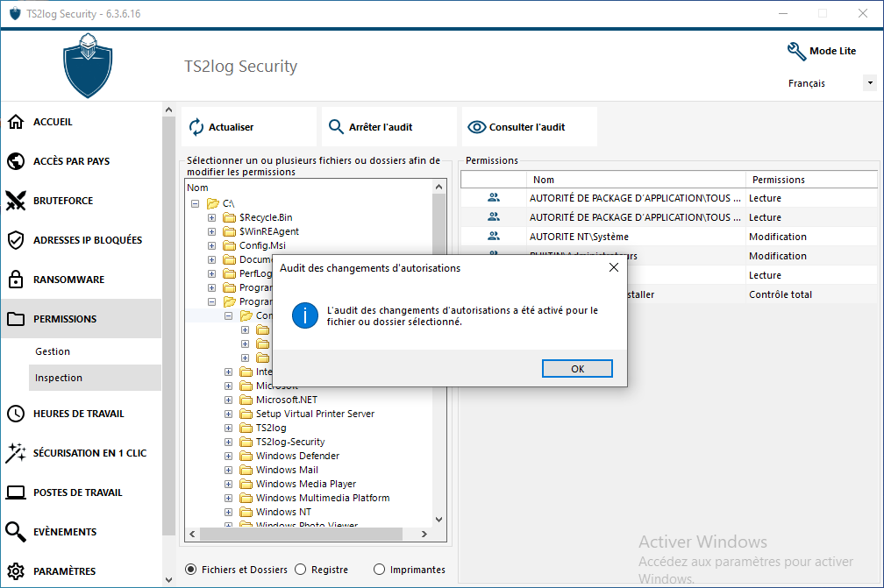
Task: Click the folder icon for Permissions
Action: 16,319
